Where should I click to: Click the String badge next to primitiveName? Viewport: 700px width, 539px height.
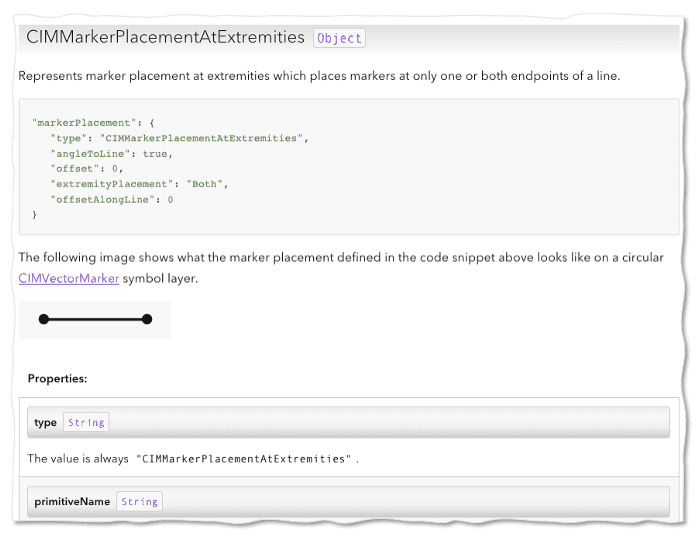coord(139,501)
